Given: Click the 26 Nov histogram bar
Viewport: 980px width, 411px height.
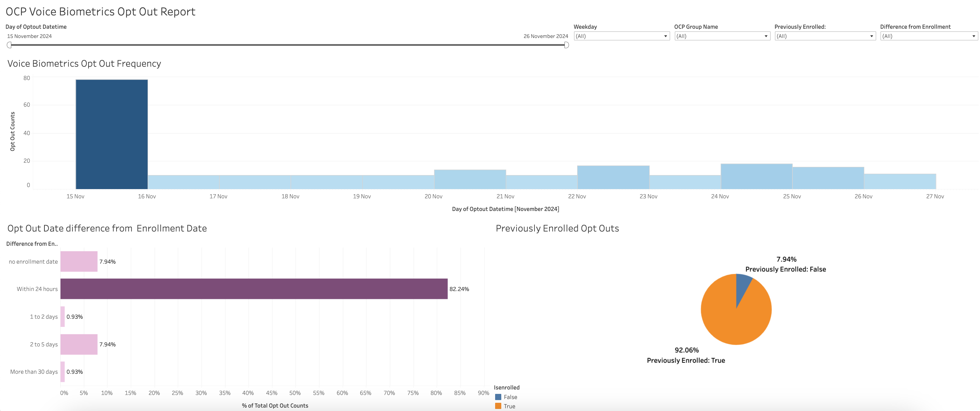Looking at the screenshot, I should coord(900,182).
